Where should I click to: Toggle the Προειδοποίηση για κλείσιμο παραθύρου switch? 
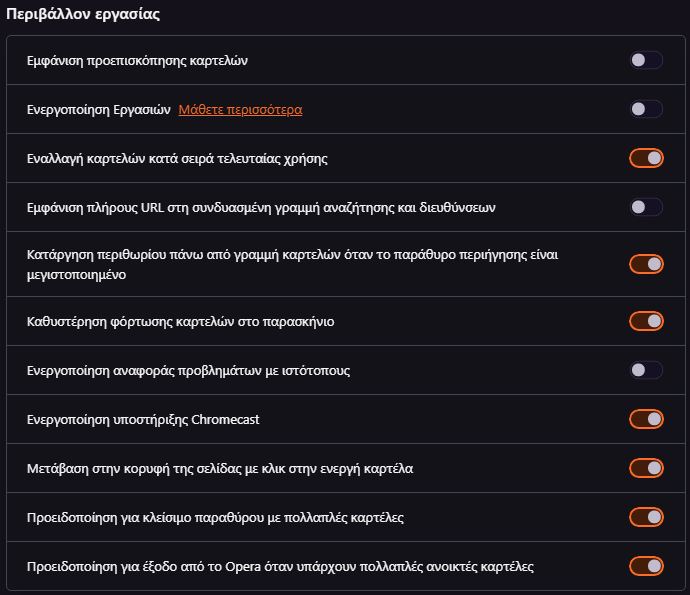(646, 517)
